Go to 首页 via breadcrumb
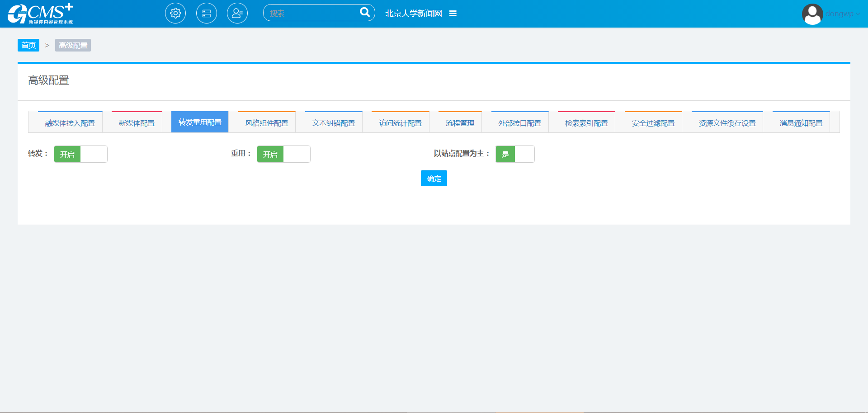Screen dimensions: 868x413 [x=28, y=45]
